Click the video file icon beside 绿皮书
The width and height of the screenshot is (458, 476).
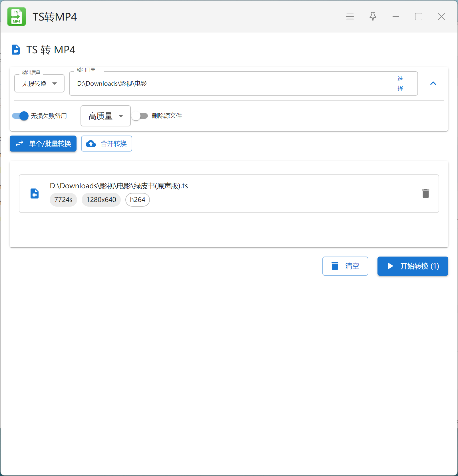pyautogui.click(x=35, y=193)
